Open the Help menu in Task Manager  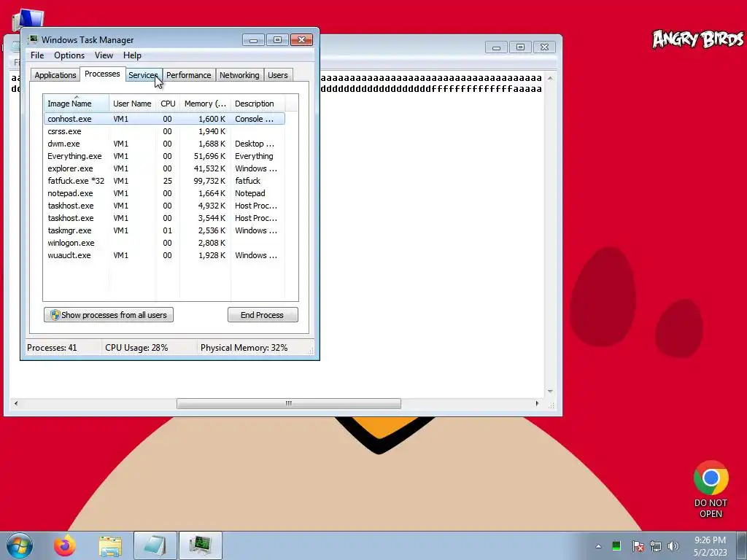tap(132, 55)
